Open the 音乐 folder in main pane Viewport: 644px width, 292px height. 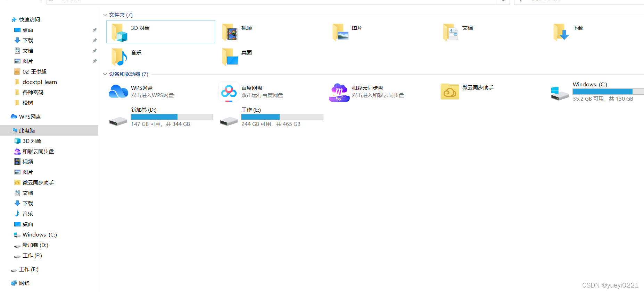(x=119, y=57)
